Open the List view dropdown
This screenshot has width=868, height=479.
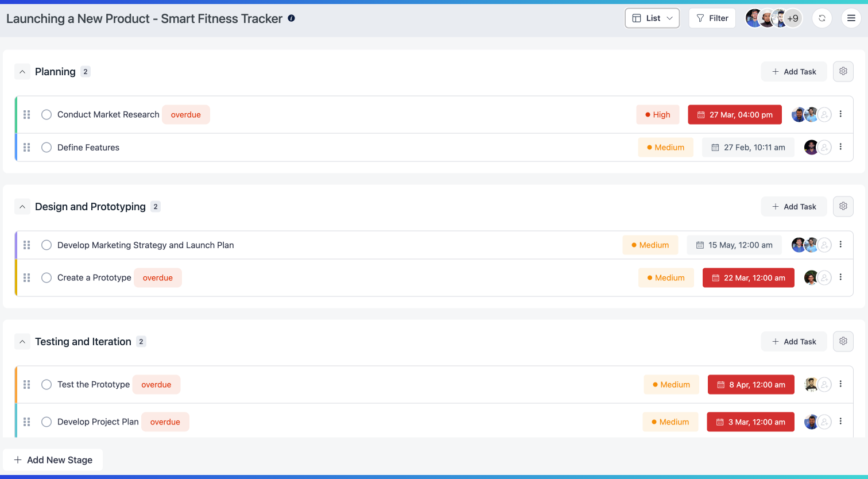(x=652, y=18)
